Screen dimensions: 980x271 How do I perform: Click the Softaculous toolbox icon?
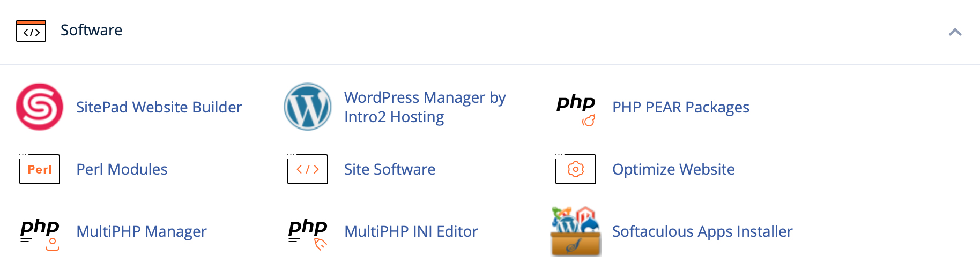pos(576,231)
